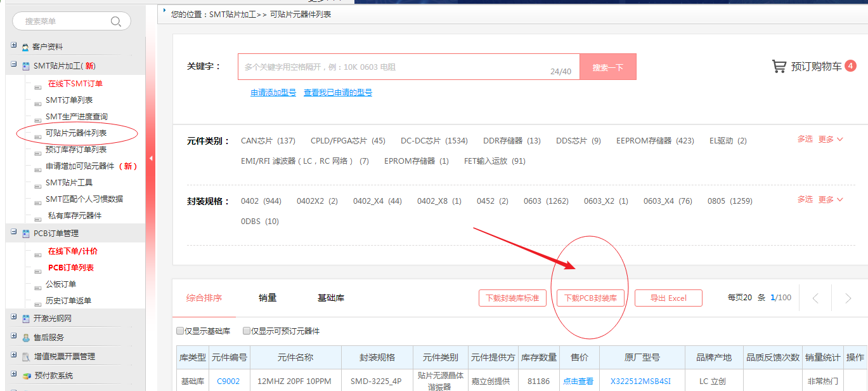868x391 pixels.
Task: Open the 申请添加型号 link
Action: click(x=273, y=93)
